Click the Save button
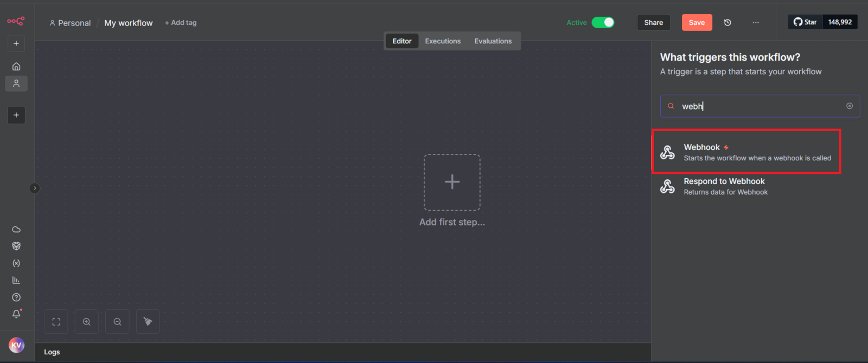 coord(697,22)
